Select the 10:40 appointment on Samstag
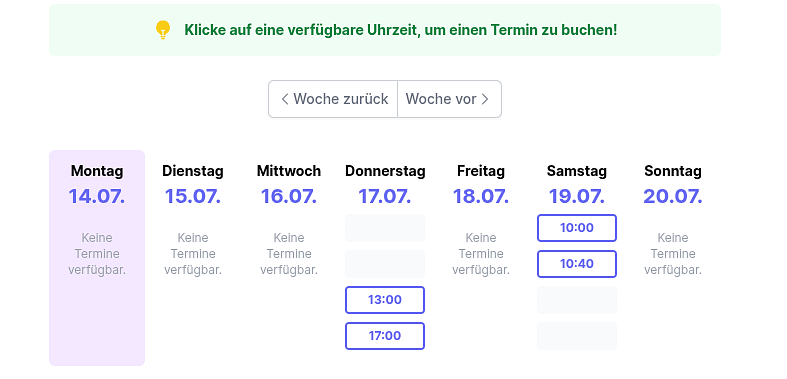The height and width of the screenshot is (379, 787). coord(577,264)
